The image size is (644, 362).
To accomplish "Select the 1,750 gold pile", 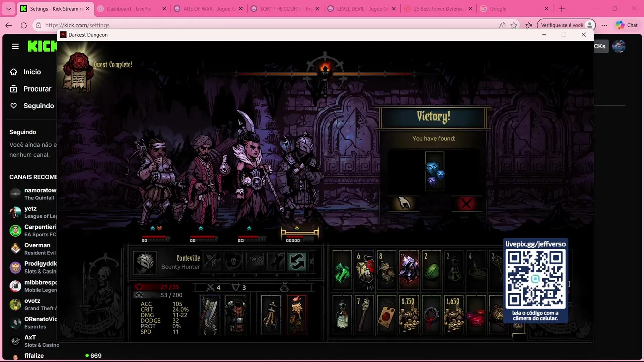I will click(x=409, y=314).
